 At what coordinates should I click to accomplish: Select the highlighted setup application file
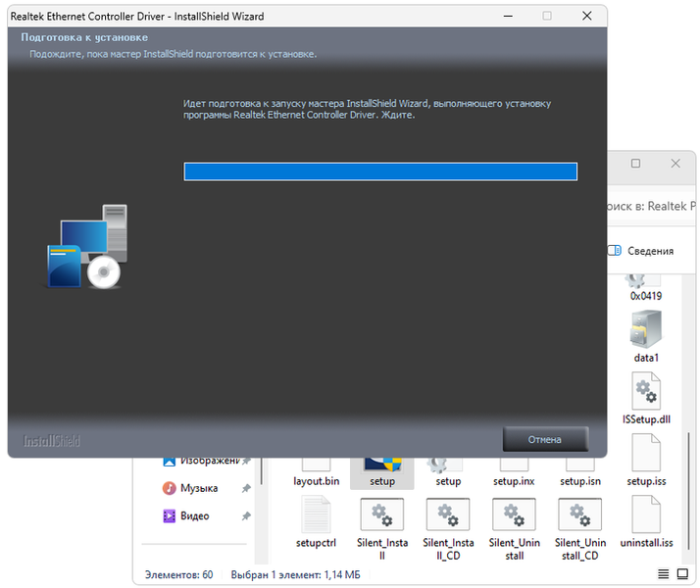(x=382, y=473)
